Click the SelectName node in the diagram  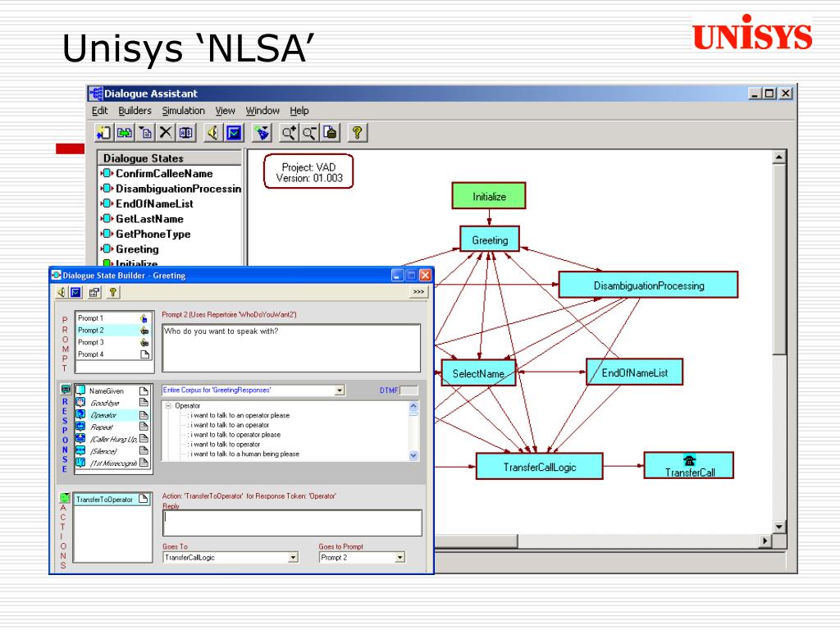coord(478,373)
